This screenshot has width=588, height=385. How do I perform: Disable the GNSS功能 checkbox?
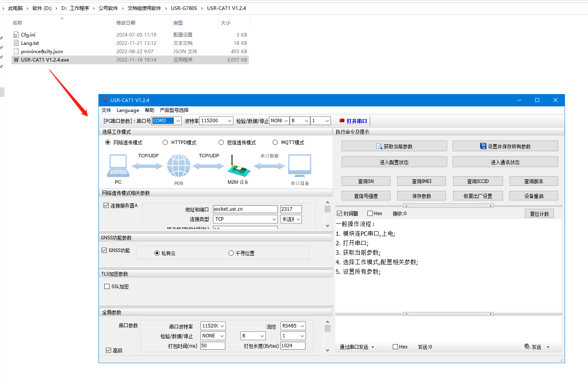click(x=104, y=250)
